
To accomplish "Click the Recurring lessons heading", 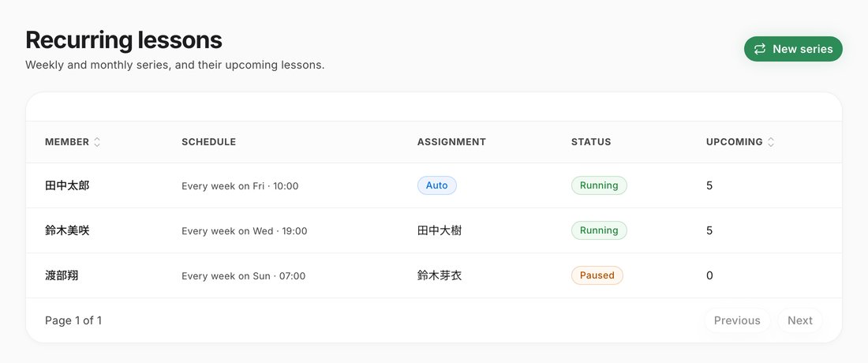I will click(123, 39).
